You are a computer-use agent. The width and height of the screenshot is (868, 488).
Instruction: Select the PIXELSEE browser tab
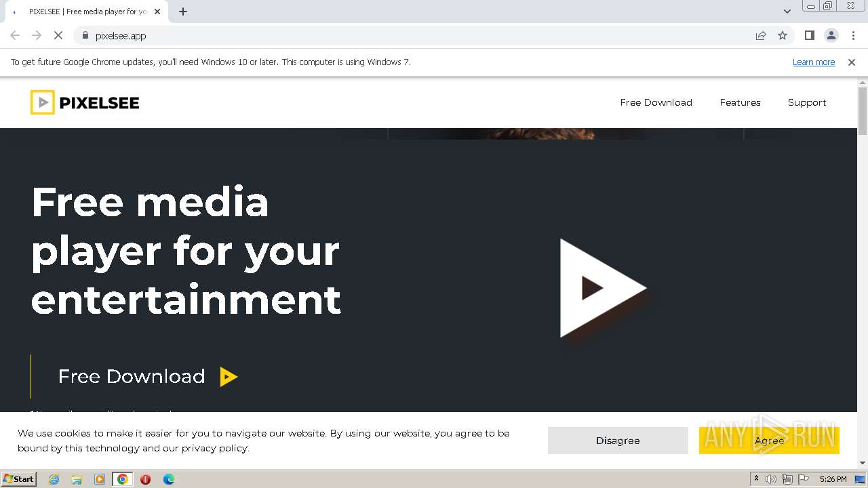[x=87, y=12]
